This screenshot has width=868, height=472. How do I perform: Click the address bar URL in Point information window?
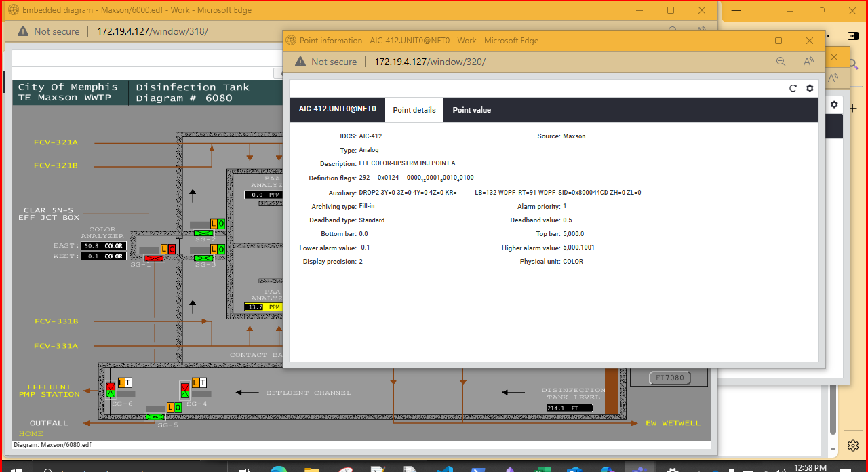coord(430,62)
